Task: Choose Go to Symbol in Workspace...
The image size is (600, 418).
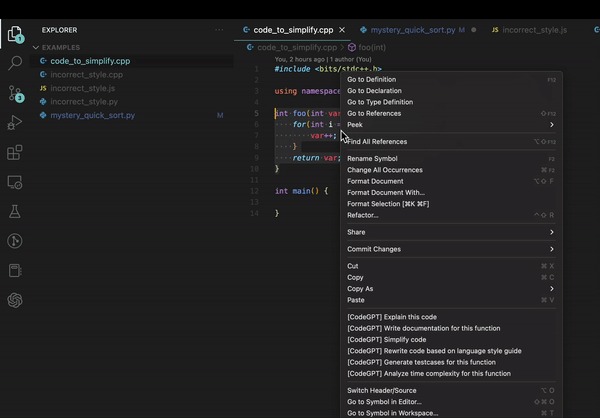Action: (x=451, y=413)
